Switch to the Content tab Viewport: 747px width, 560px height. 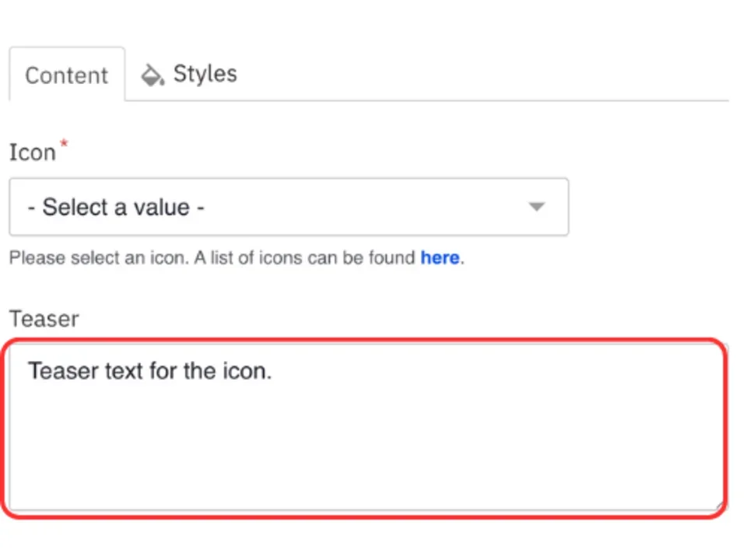click(x=67, y=75)
